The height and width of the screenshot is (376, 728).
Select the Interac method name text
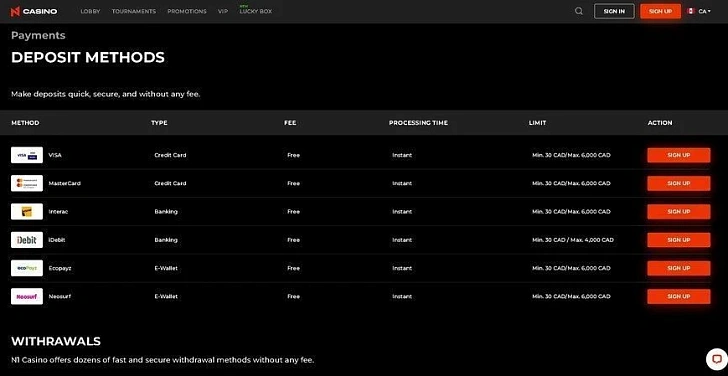[x=58, y=212]
